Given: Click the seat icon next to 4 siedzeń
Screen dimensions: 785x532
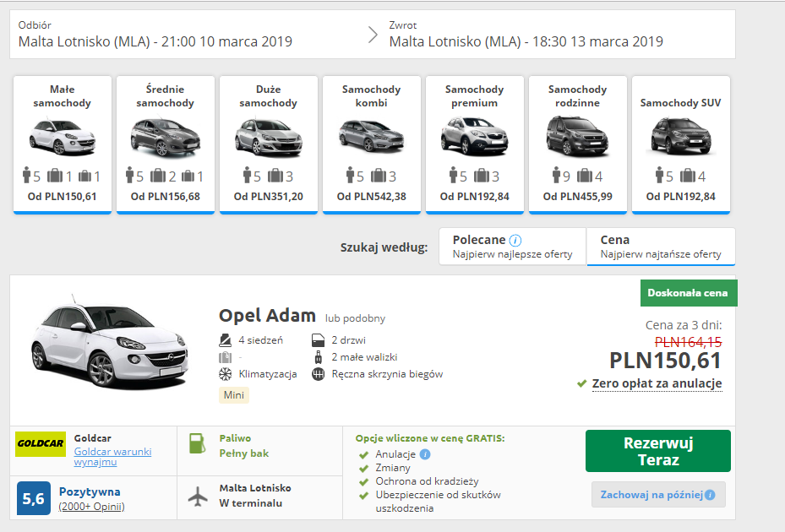Looking at the screenshot, I should pyautogui.click(x=226, y=340).
